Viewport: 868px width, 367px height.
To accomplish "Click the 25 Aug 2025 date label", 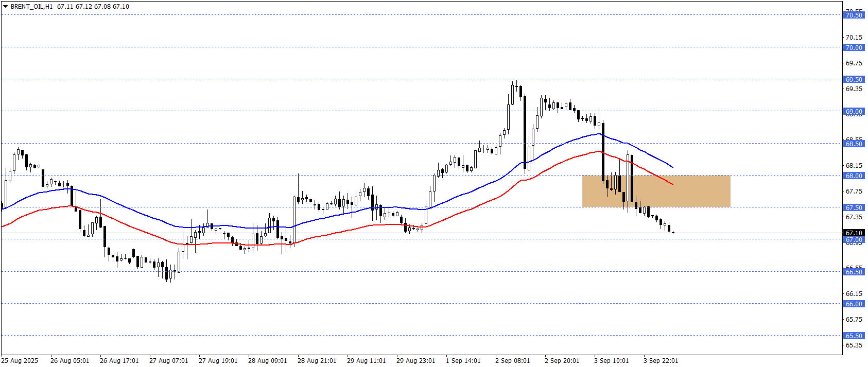I will click(20, 361).
